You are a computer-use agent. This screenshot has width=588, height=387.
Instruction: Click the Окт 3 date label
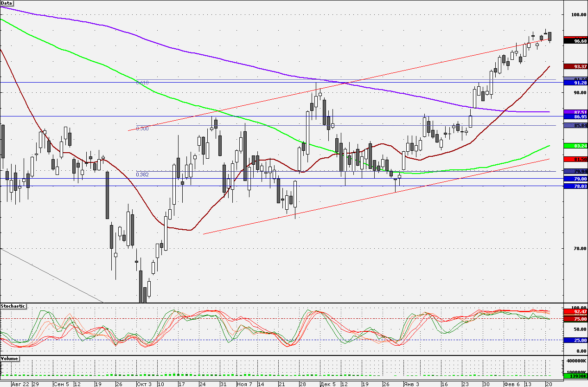point(144,384)
